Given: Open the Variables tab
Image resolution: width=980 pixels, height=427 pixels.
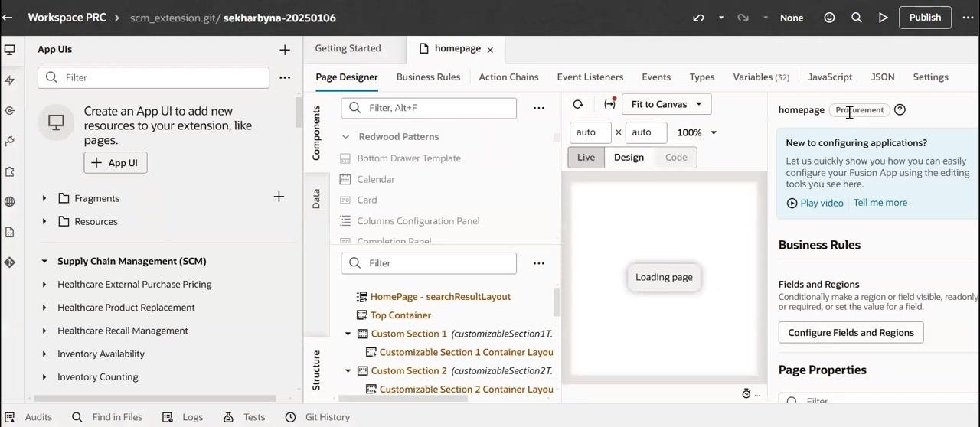Looking at the screenshot, I should pos(761,77).
